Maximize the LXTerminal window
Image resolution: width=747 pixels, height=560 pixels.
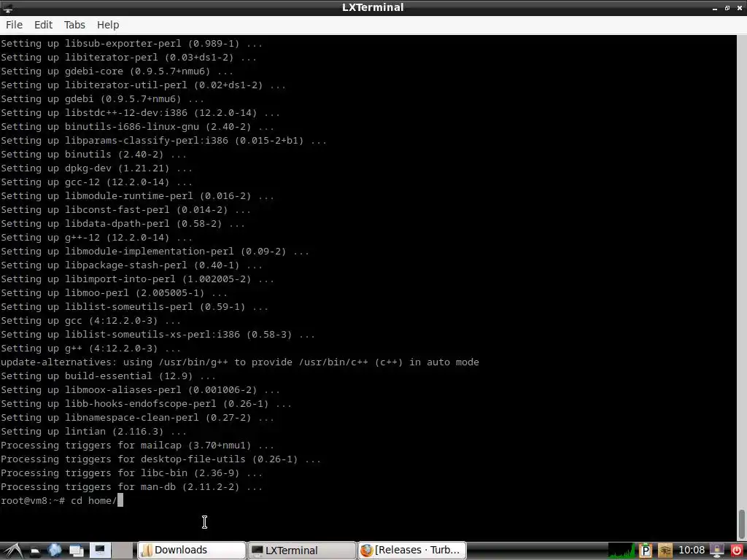(x=727, y=8)
